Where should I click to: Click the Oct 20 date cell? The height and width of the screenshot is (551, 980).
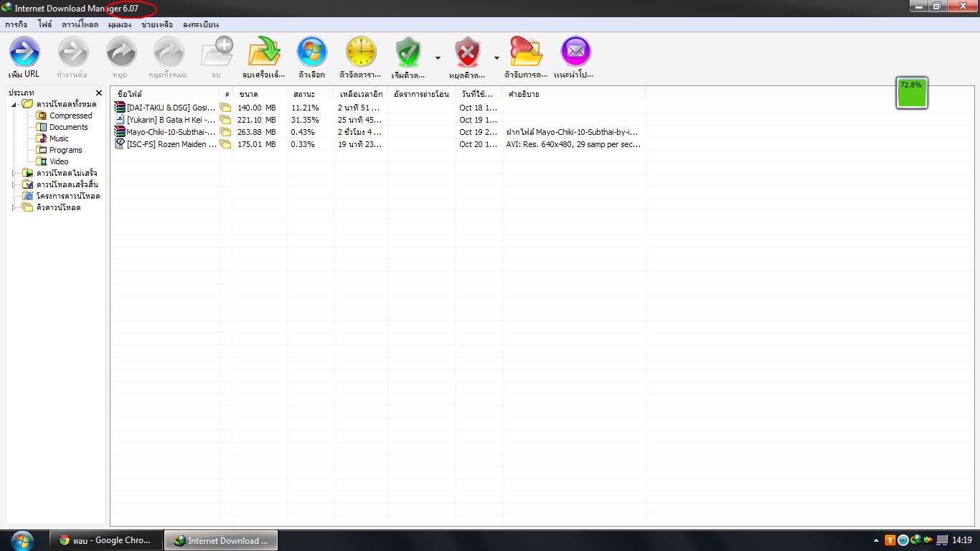pyautogui.click(x=479, y=144)
